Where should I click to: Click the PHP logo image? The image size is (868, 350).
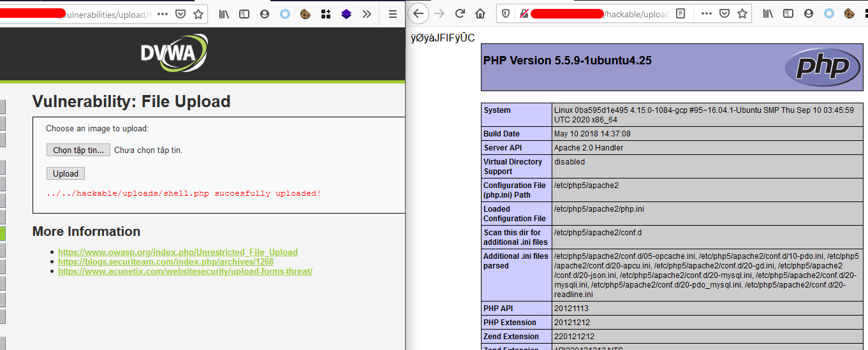point(823,67)
